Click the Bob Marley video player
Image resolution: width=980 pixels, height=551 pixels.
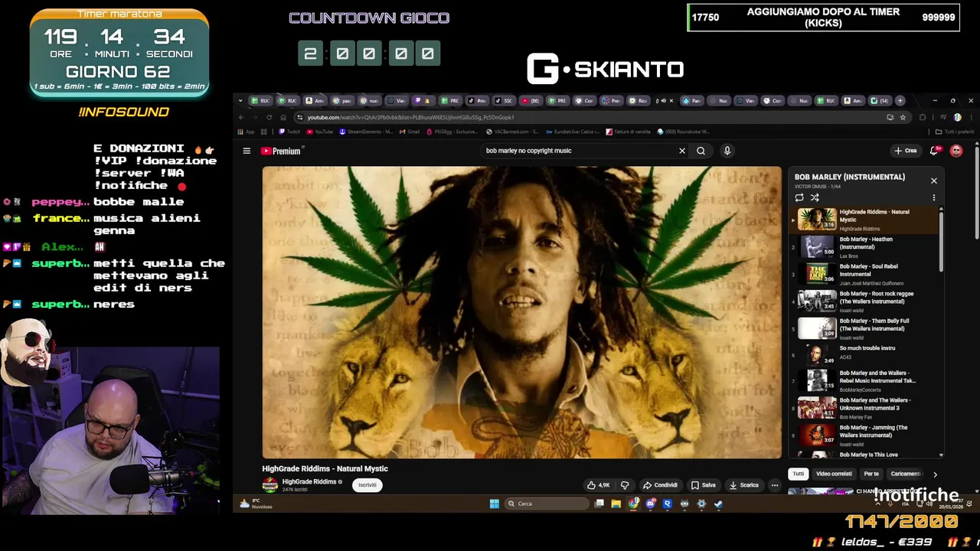(521, 312)
